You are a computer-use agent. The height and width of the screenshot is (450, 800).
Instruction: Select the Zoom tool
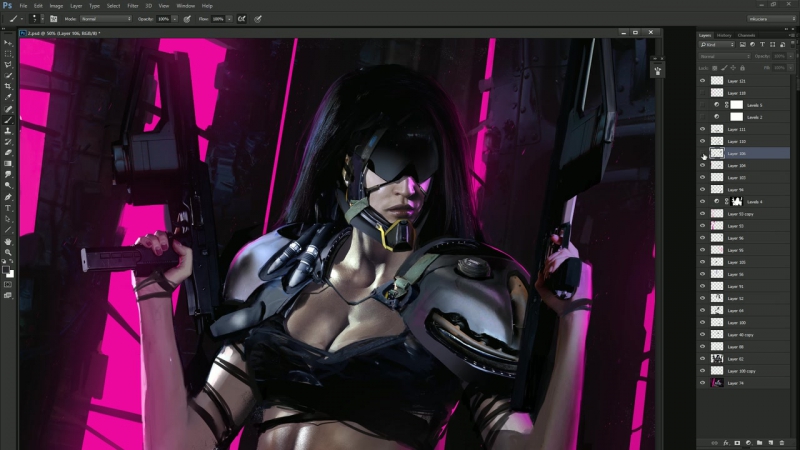pos(8,252)
